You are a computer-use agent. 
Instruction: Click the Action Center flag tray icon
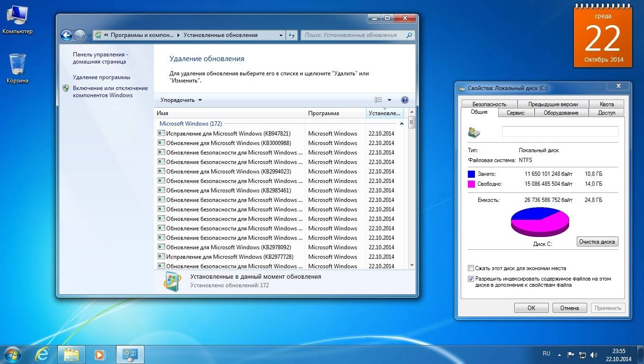point(571,354)
